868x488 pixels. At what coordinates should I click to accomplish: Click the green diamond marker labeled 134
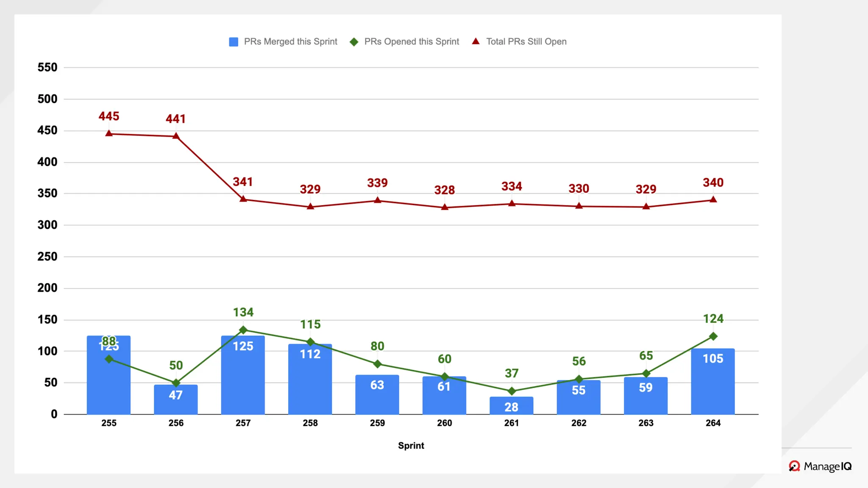click(243, 330)
